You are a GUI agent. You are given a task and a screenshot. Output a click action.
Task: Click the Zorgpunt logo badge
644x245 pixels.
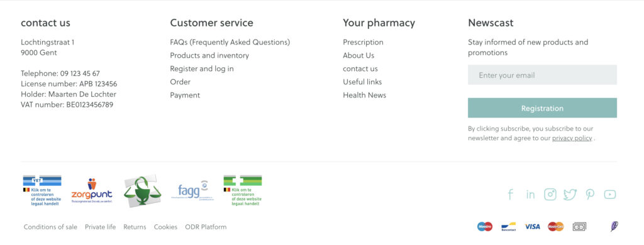[x=92, y=190]
